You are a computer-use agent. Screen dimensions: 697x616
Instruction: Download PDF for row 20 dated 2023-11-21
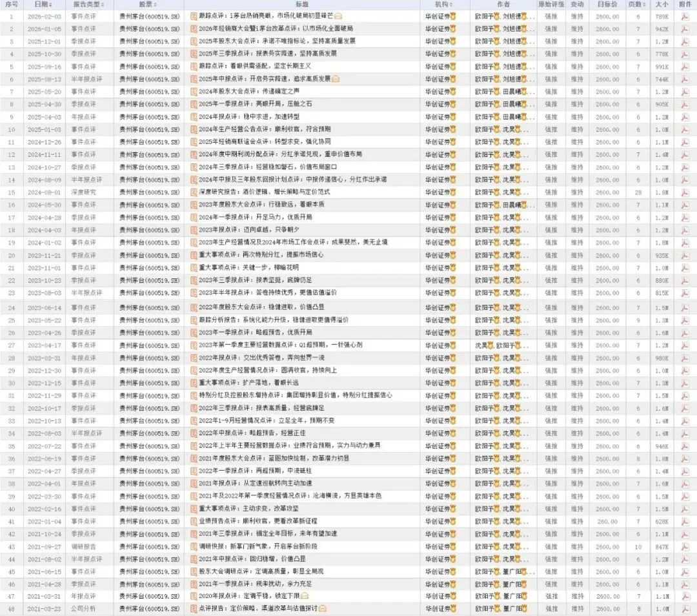coord(685,255)
